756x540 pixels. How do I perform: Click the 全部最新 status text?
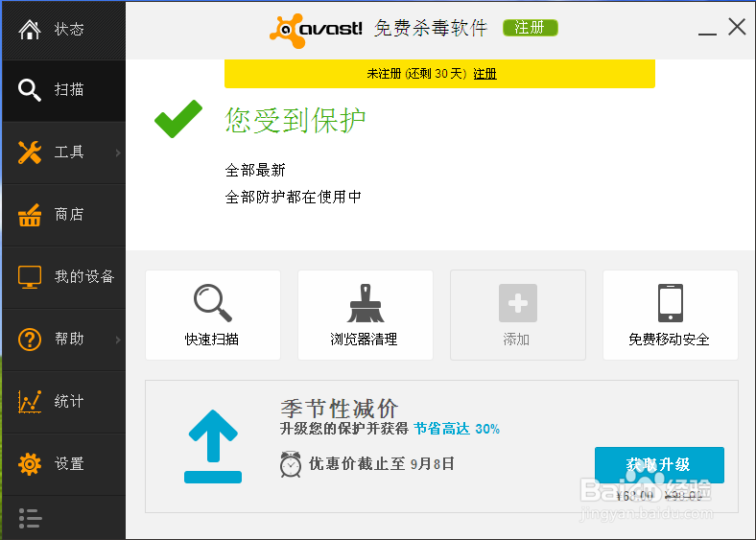(255, 170)
